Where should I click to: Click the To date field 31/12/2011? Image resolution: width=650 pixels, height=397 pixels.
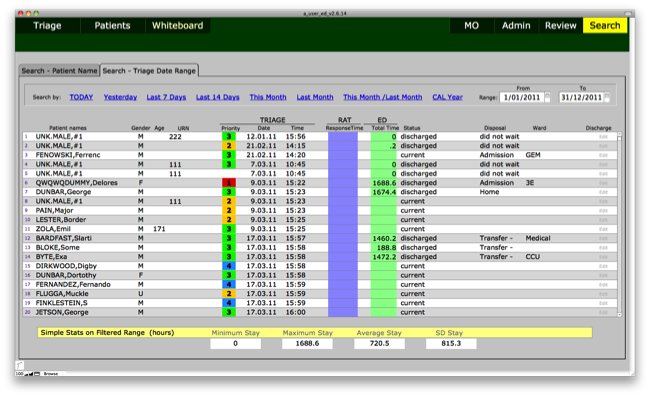[x=581, y=98]
